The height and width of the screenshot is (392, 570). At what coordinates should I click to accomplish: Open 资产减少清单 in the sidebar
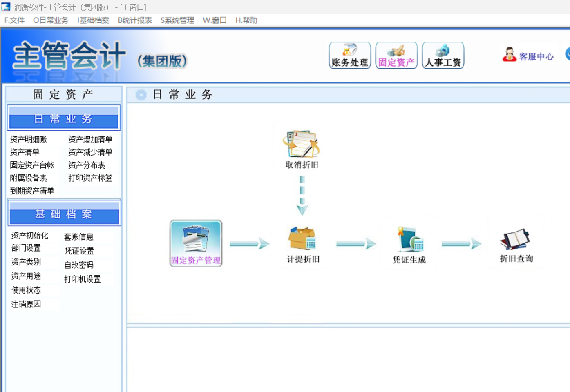(90, 152)
